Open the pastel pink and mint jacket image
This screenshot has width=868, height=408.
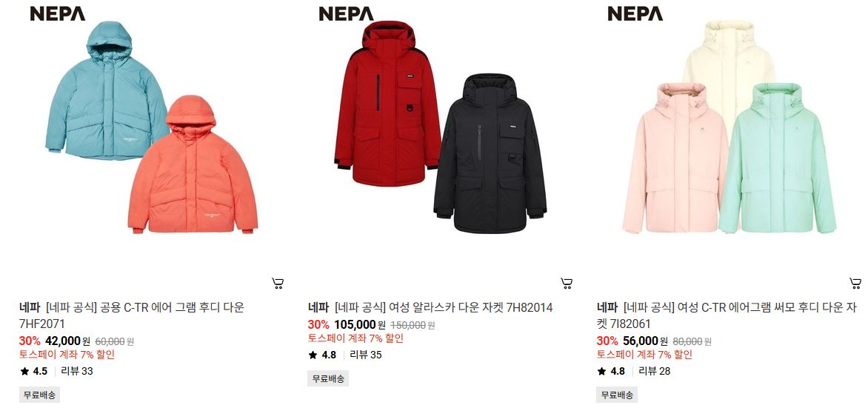pos(730,127)
